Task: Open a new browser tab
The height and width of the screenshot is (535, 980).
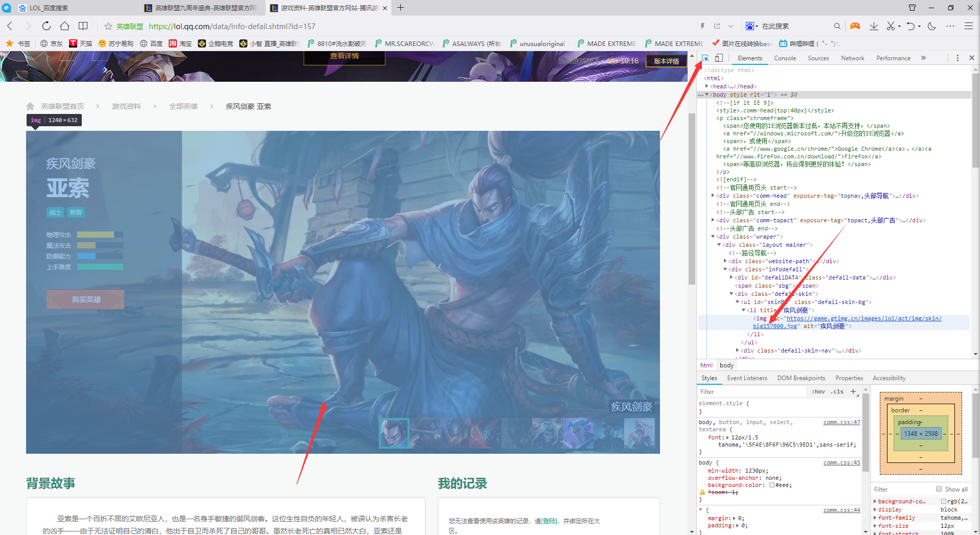Action: pos(401,8)
